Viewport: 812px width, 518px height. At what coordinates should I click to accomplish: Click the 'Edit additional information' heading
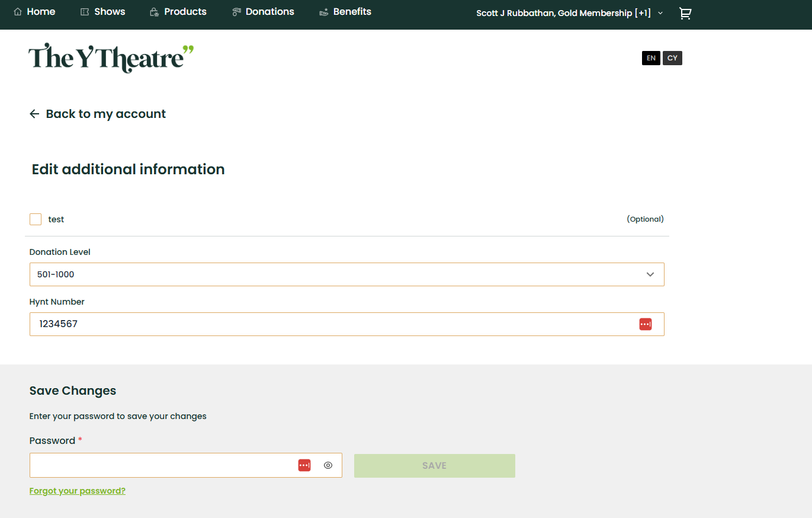128,170
